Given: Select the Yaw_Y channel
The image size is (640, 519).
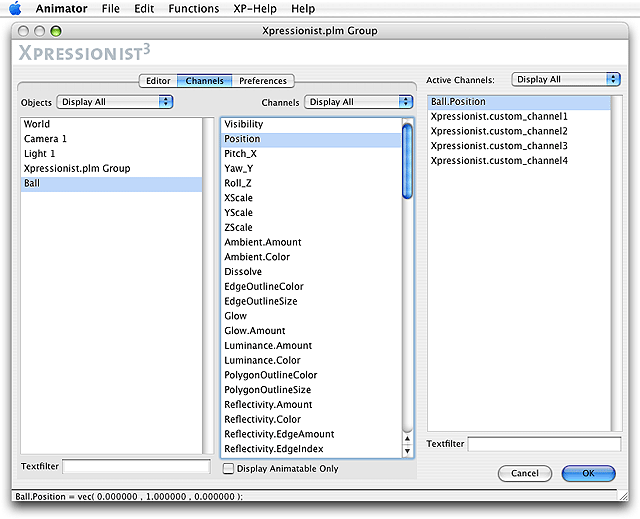Looking at the screenshot, I should pyautogui.click(x=311, y=169).
